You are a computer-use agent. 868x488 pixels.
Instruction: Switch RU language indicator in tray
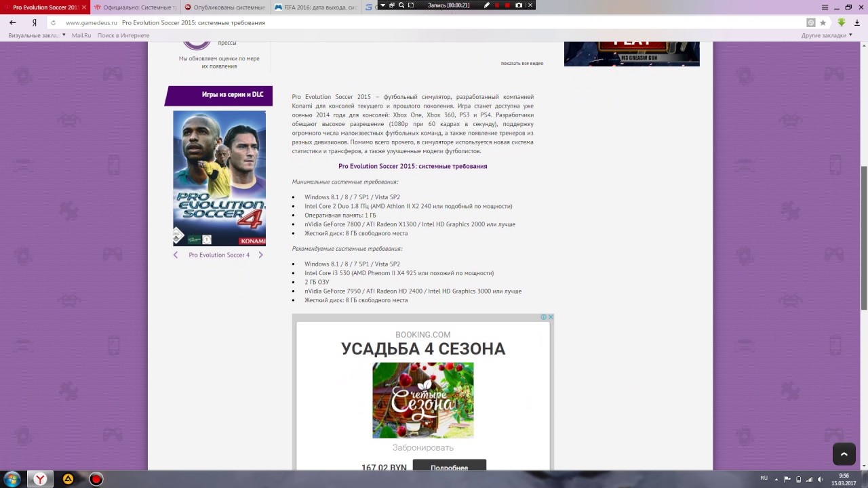pos(764,479)
